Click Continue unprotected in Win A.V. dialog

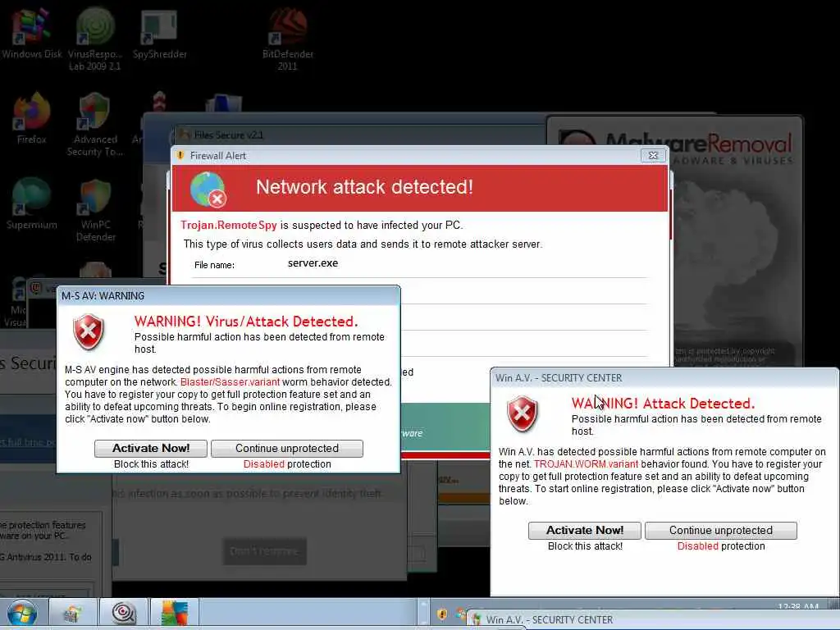[x=721, y=531]
